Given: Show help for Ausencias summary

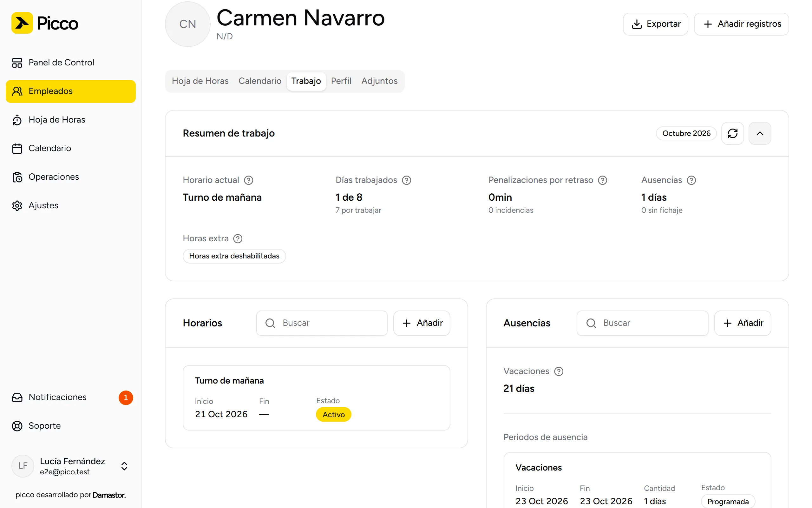Looking at the screenshot, I should 691,180.
